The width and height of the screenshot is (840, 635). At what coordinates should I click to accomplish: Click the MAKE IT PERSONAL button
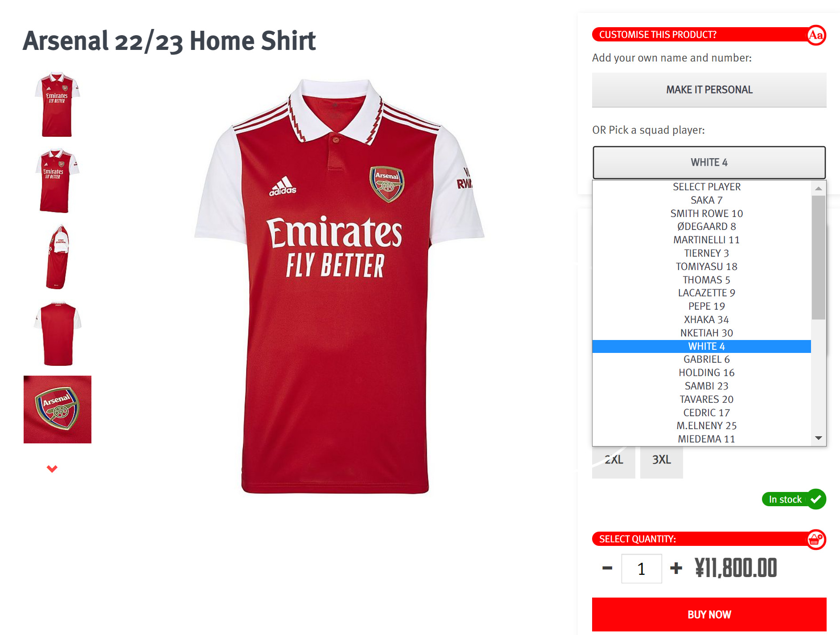pyautogui.click(x=709, y=90)
